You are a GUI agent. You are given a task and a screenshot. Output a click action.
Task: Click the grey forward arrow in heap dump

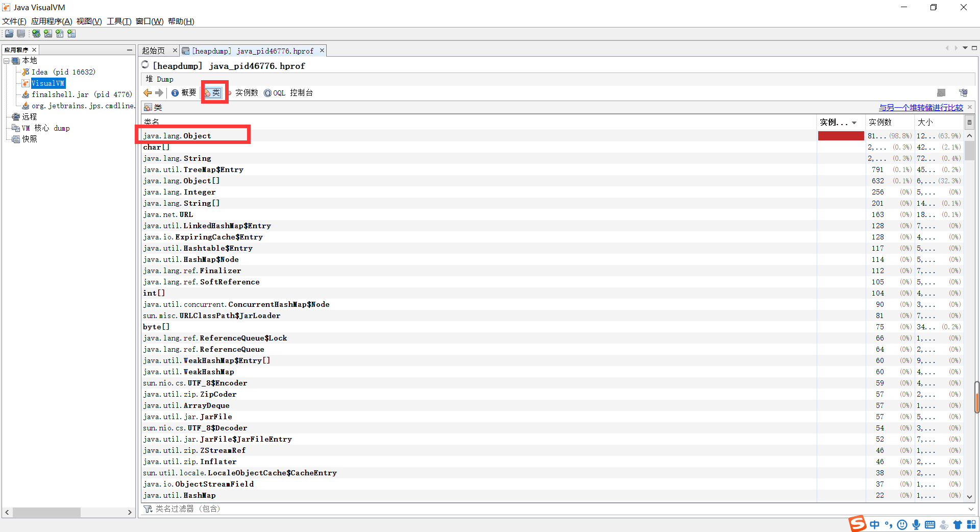click(159, 92)
